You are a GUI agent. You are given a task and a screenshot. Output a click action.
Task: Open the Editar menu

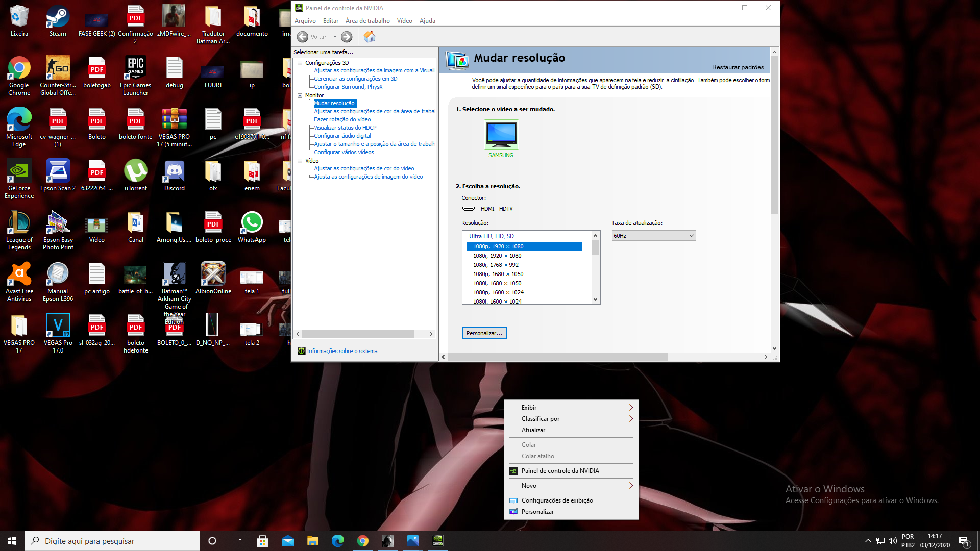tap(331, 21)
